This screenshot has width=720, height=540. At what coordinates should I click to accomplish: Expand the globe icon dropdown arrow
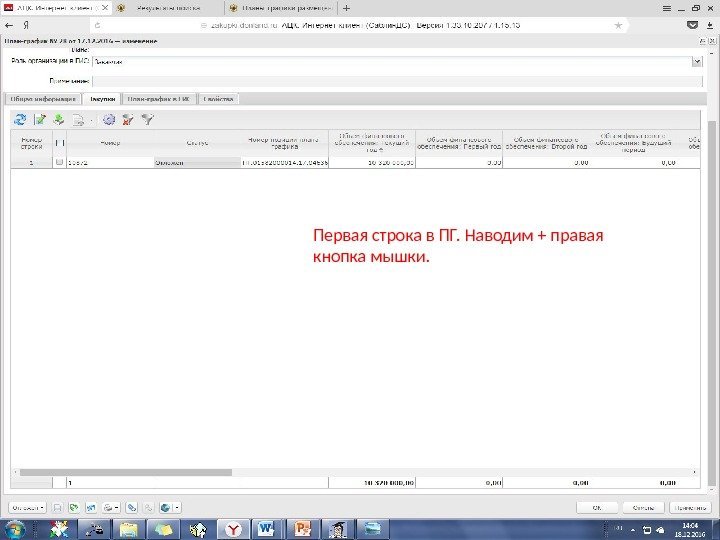coord(176,507)
